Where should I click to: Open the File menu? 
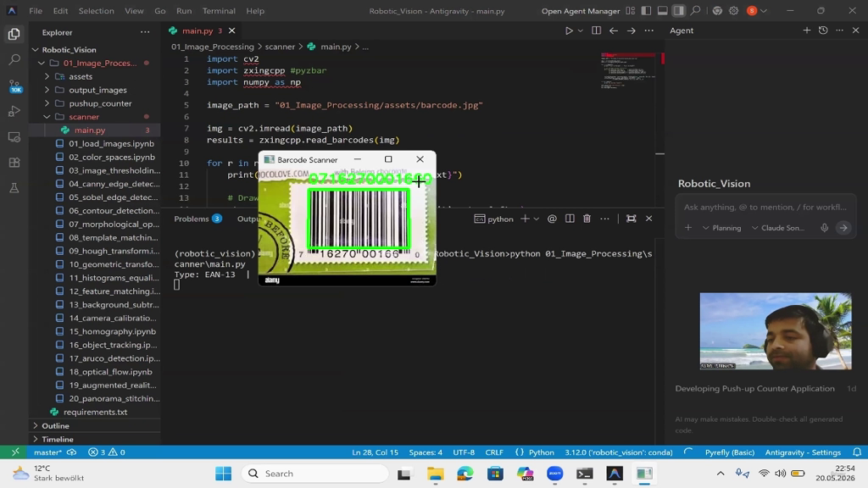click(36, 10)
